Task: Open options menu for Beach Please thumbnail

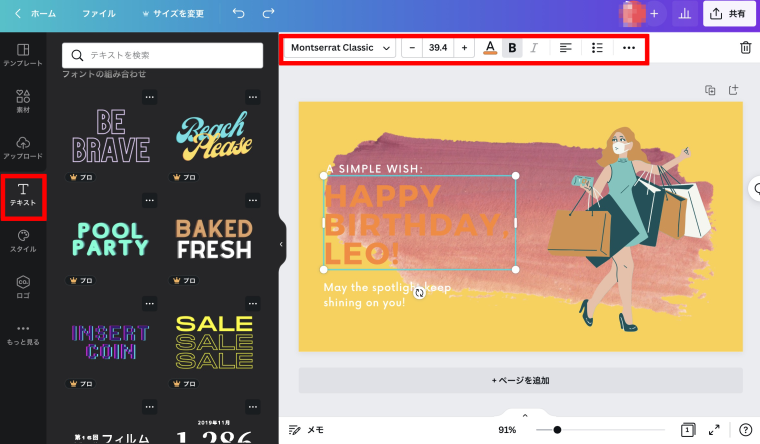Action: 253,97
